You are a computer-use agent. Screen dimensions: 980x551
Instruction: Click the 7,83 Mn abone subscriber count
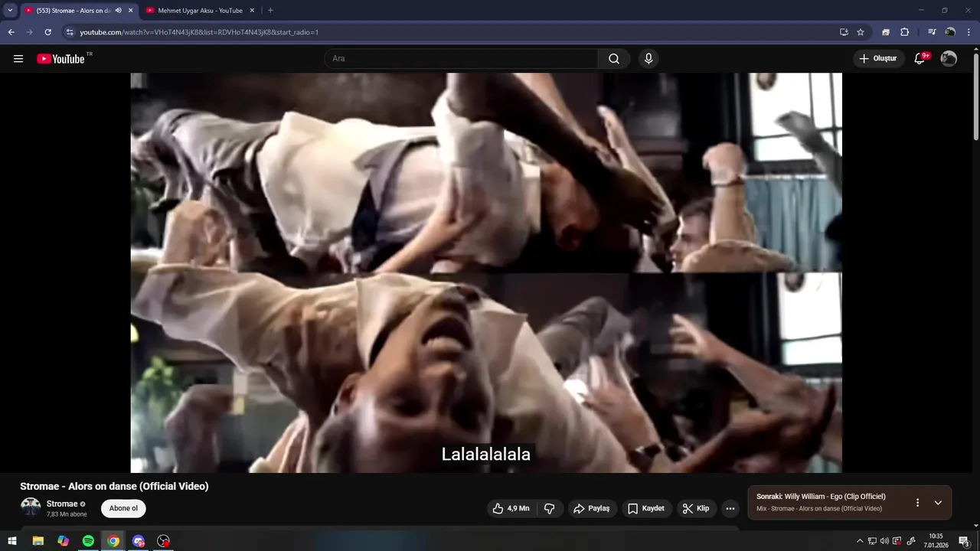tap(67, 514)
